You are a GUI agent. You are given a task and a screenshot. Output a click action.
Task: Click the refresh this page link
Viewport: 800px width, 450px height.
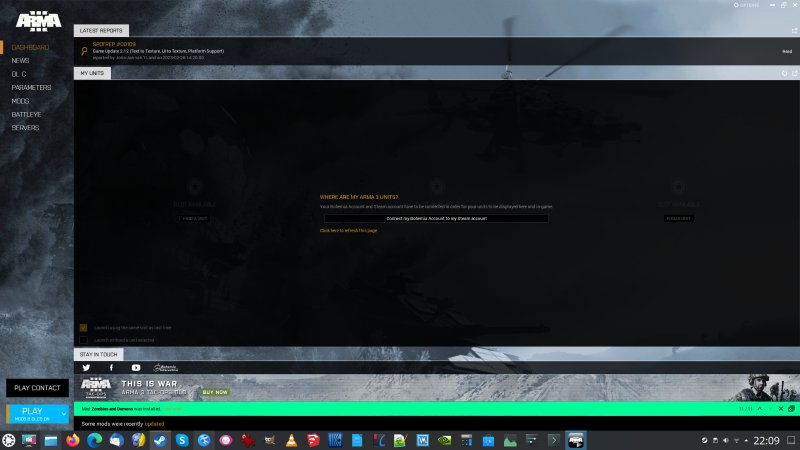coord(348,231)
